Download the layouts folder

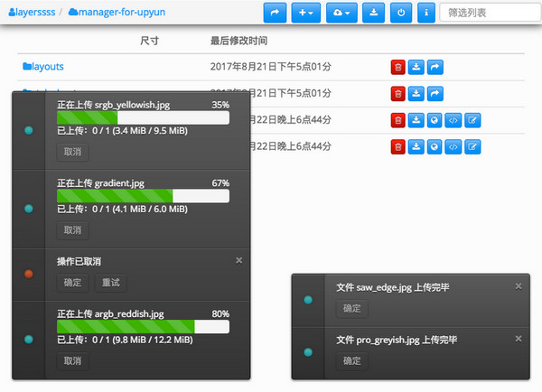[416, 67]
